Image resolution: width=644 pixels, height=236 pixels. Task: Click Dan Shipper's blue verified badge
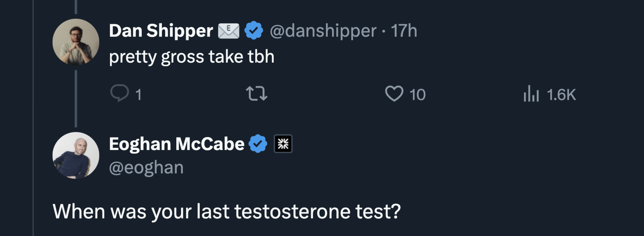click(253, 30)
